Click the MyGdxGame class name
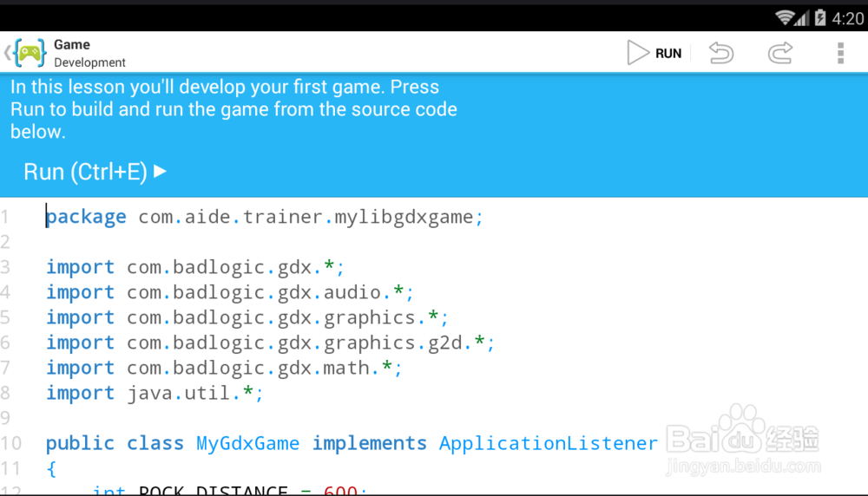This screenshot has width=868, height=496. pos(247,443)
